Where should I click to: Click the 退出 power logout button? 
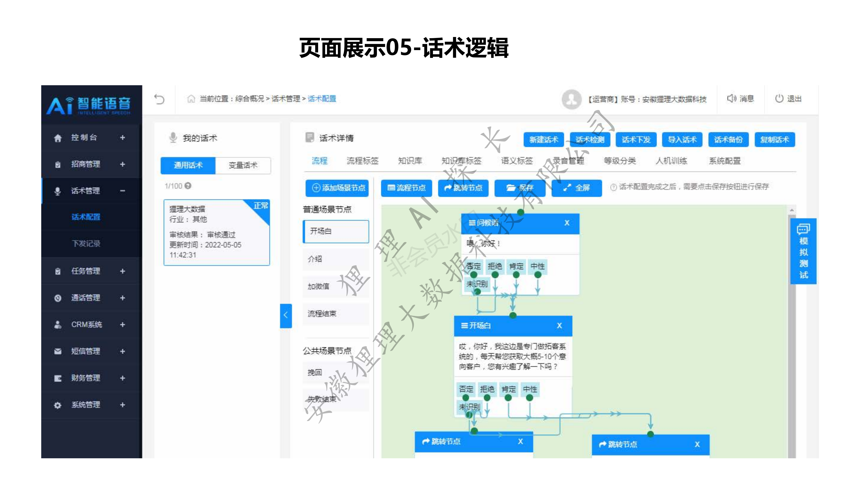click(x=788, y=99)
